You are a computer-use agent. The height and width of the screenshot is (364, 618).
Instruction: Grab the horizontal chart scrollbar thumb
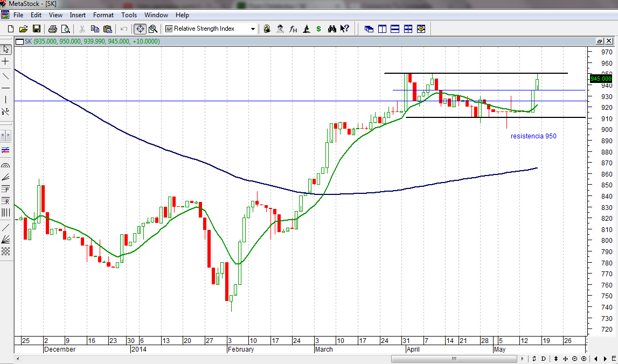[454, 359]
